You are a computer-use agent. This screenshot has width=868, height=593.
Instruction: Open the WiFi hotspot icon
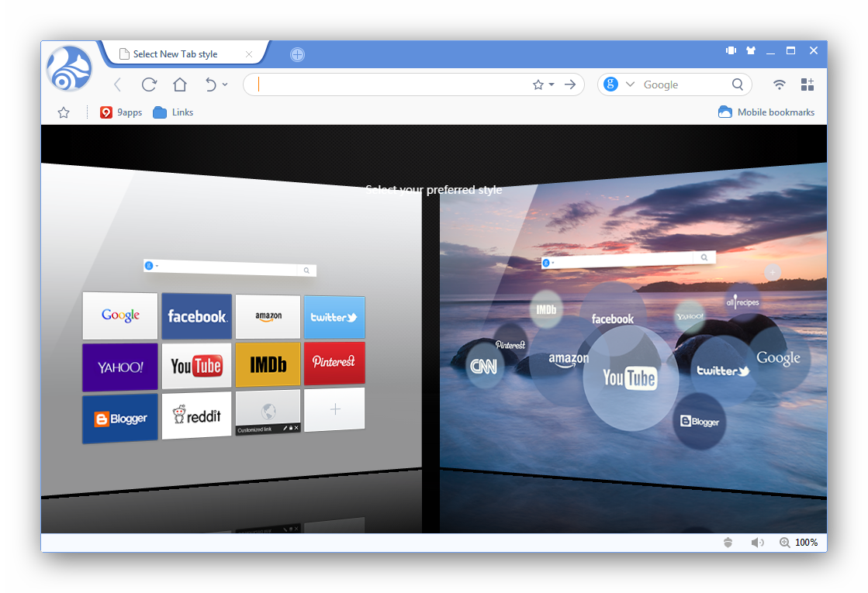click(x=779, y=84)
